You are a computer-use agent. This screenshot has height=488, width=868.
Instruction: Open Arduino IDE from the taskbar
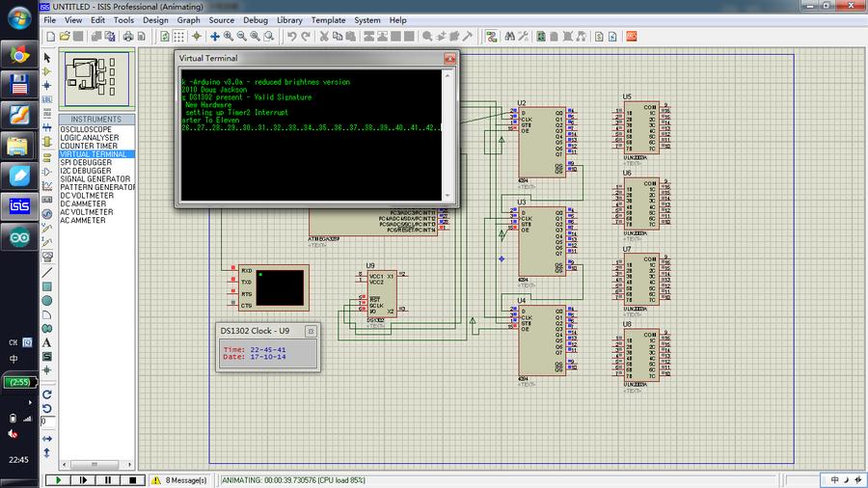[x=19, y=238]
